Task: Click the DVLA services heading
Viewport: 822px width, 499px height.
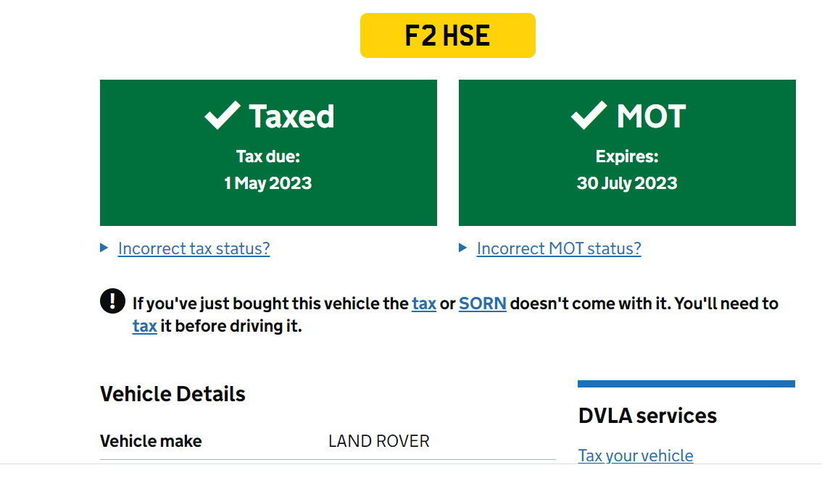Action: tap(647, 416)
